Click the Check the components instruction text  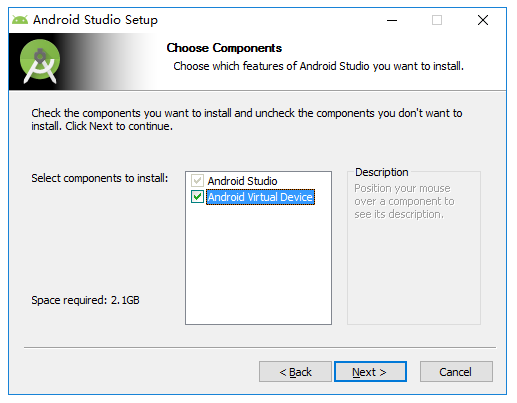(247, 120)
